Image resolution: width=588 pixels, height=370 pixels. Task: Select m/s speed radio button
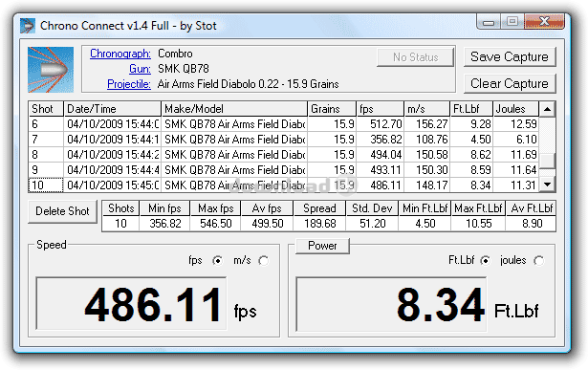click(x=264, y=261)
